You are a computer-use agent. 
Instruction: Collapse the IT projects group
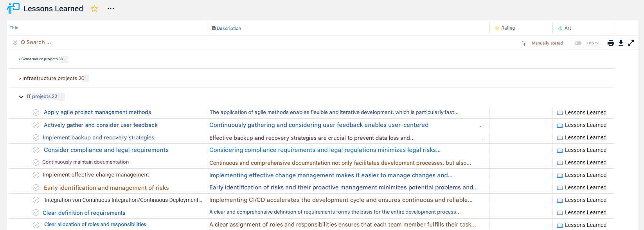[21, 97]
